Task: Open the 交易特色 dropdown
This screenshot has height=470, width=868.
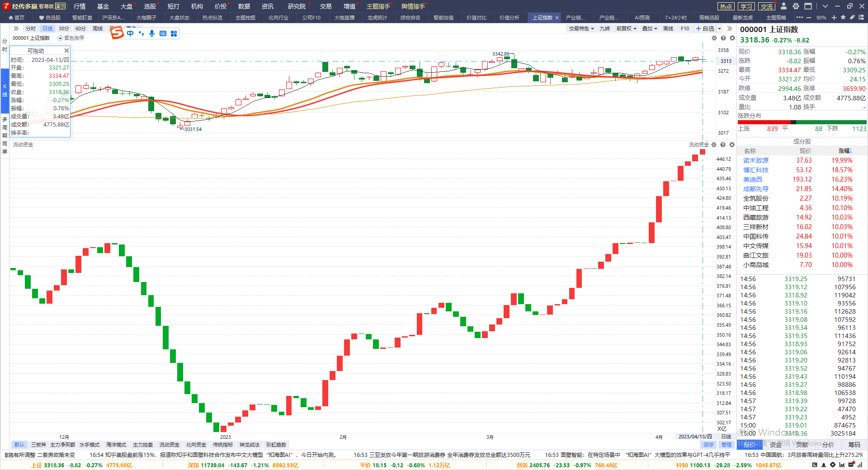Action: [581, 28]
